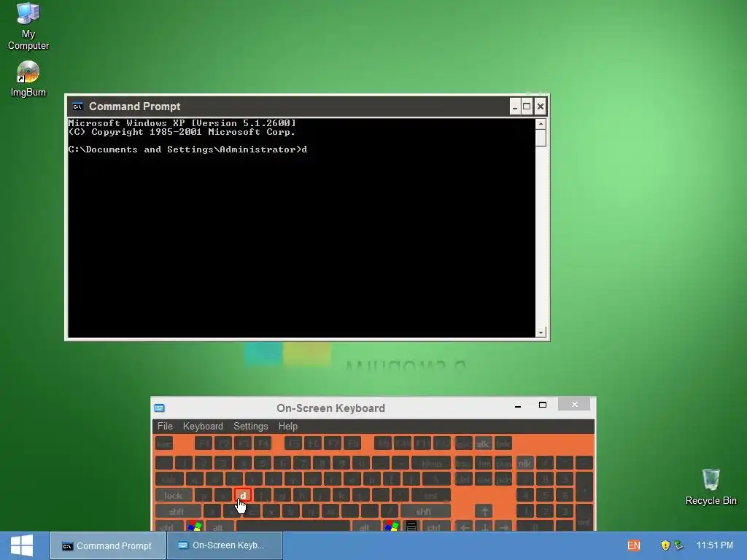Toggle the right shft key
The width and height of the screenshot is (747, 560).
tap(425, 511)
